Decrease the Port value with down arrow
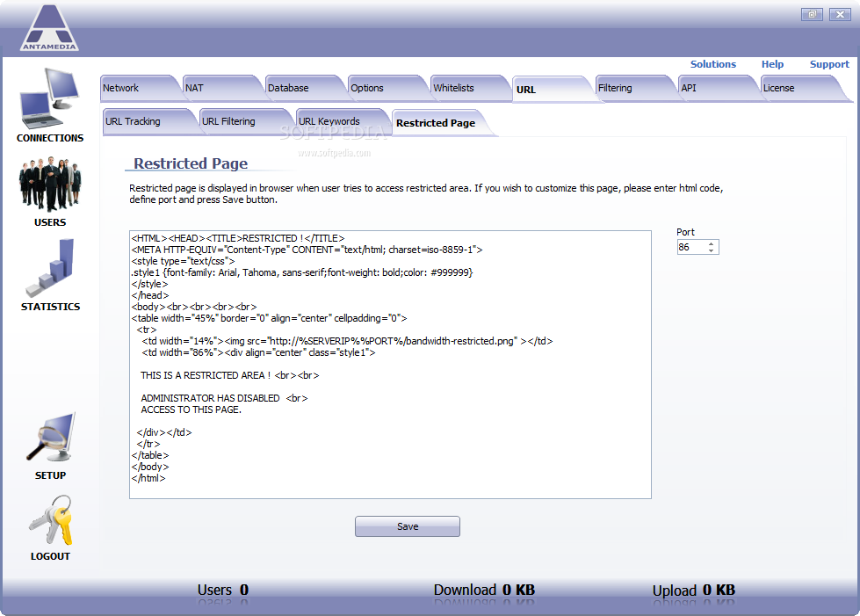860x616 pixels. [712, 250]
